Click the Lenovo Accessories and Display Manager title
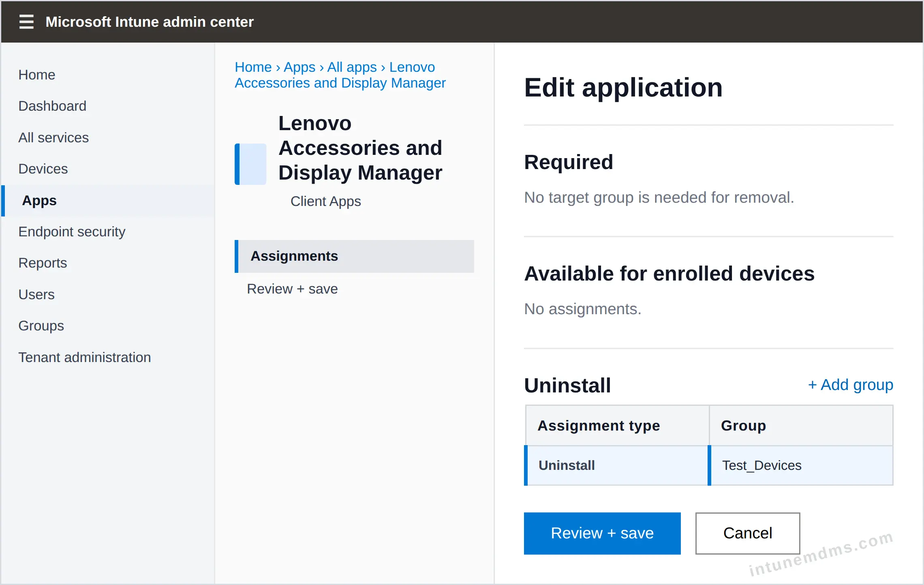 point(360,148)
